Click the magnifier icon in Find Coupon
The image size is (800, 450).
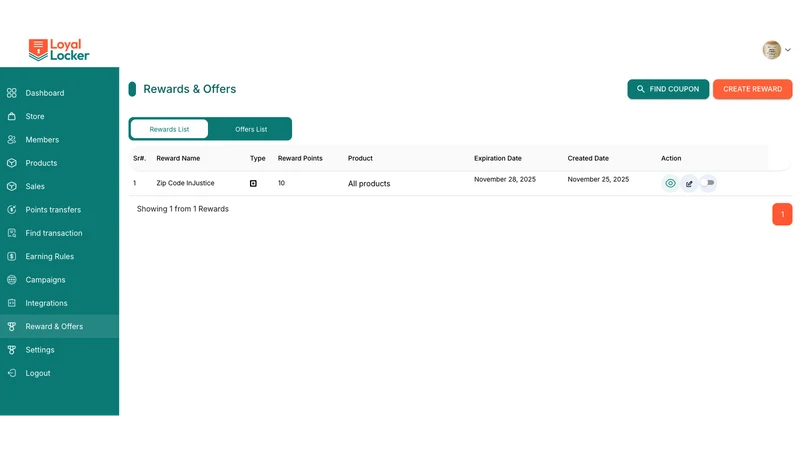[640, 89]
